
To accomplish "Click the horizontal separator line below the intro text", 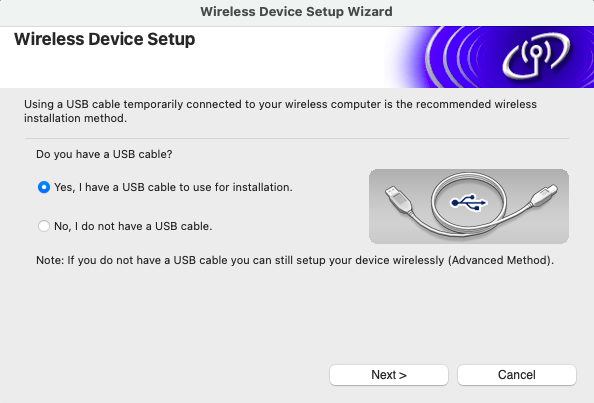I will [297, 138].
